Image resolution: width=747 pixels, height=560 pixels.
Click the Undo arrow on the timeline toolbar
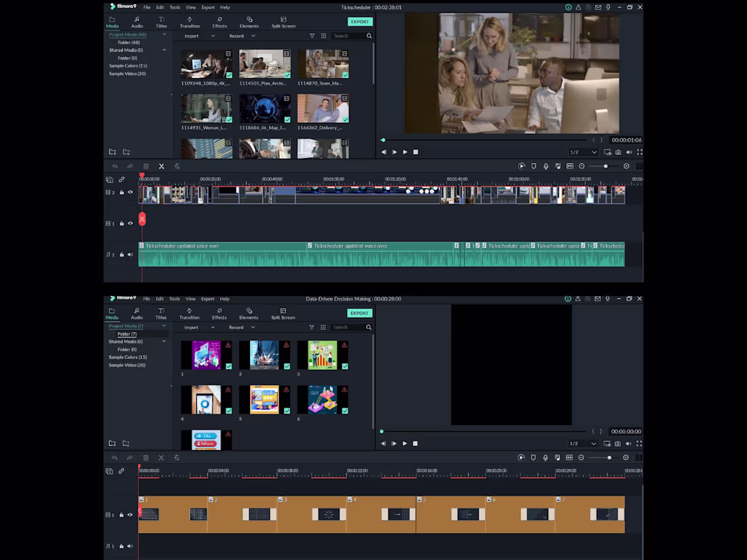click(x=114, y=166)
